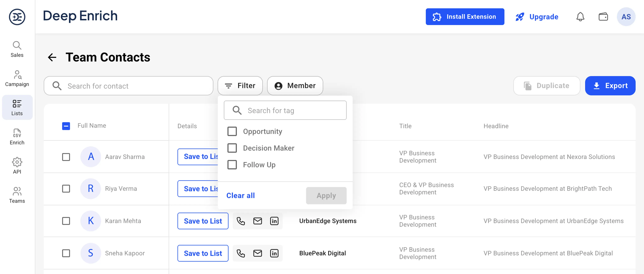Click the R avatar of Riya Verma
The height and width of the screenshot is (274, 644).
click(91, 189)
